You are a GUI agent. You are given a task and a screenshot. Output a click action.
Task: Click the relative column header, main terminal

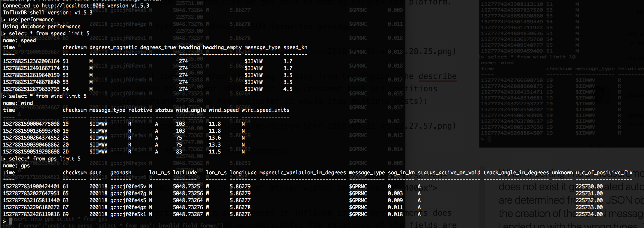[x=140, y=110]
